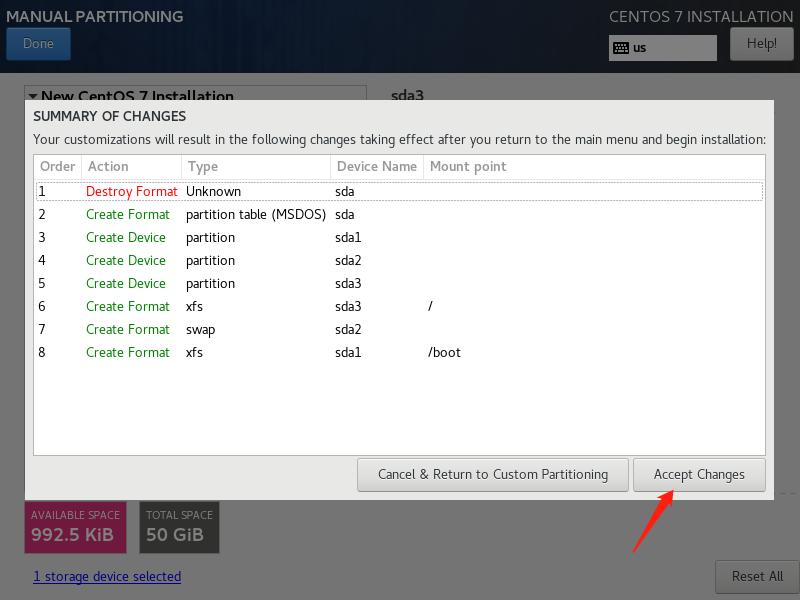Click Cancel & Return to Custom Partitioning
This screenshot has width=800, height=600.
pos(492,474)
